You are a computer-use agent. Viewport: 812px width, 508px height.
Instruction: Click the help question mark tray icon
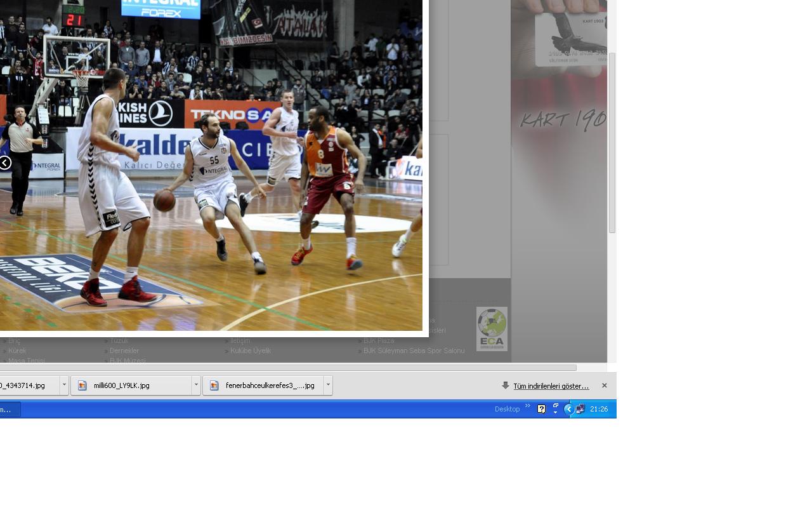click(541, 410)
